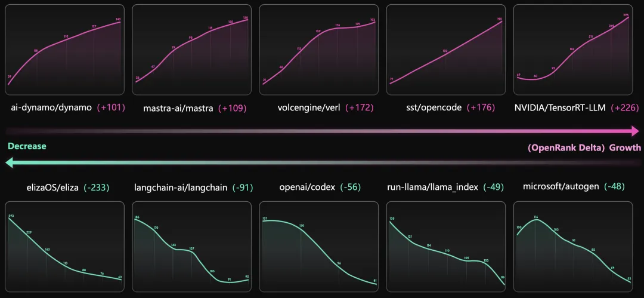Select the sst/opencode line chart
This screenshot has height=298, width=644.
click(446, 50)
